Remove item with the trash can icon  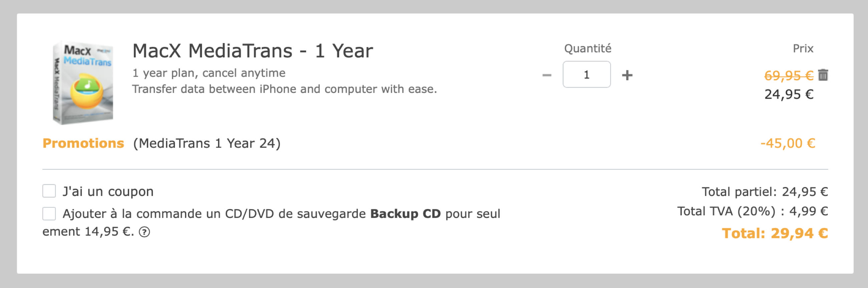(x=823, y=75)
